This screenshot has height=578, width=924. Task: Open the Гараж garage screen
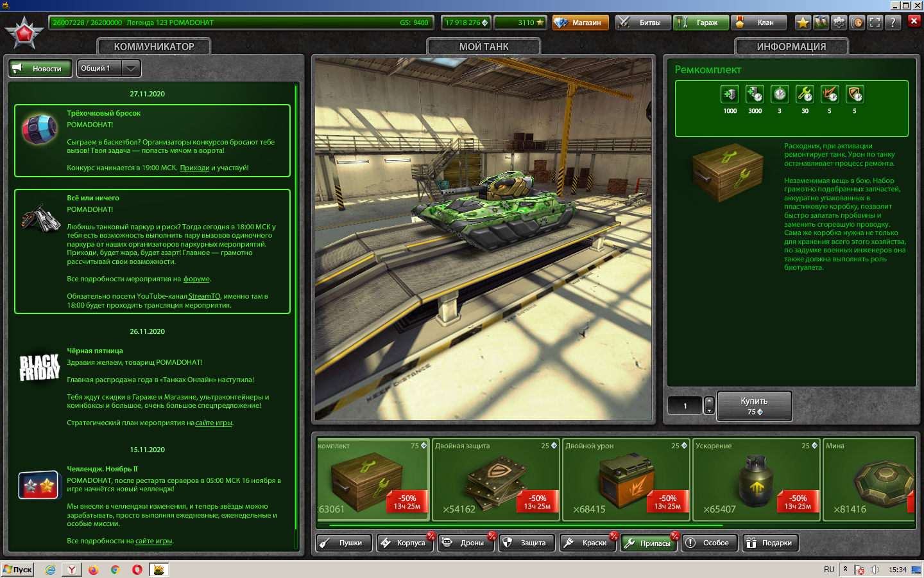[701, 22]
